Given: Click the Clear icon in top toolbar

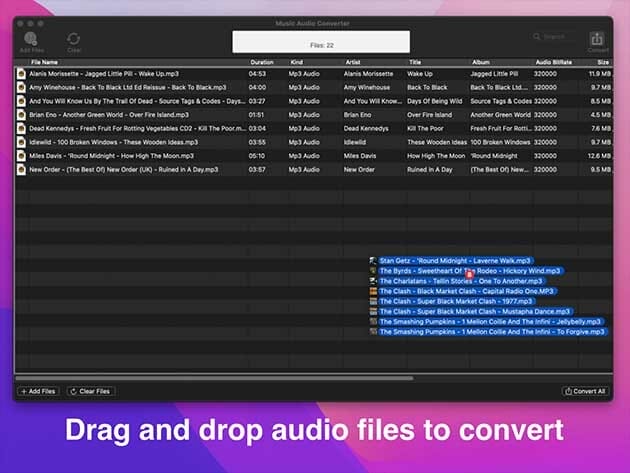Looking at the screenshot, I should 74,38.
